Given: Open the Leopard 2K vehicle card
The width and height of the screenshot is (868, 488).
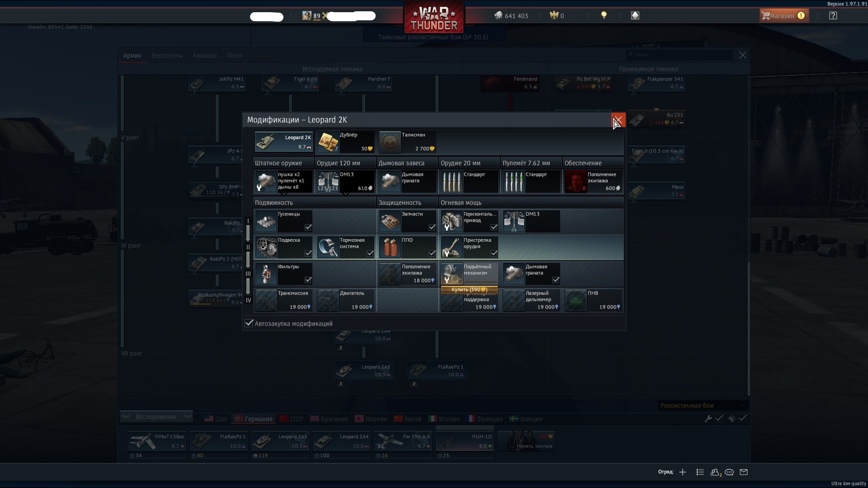Looking at the screenshot, I should [283, 142].
